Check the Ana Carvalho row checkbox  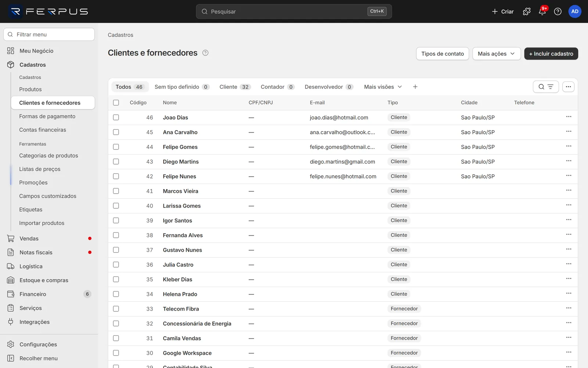116,132
